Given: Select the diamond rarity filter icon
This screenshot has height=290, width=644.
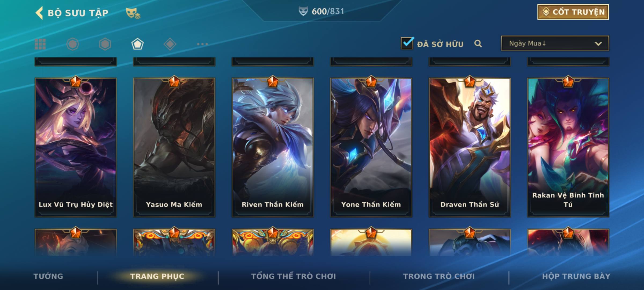Looking at the screenshot, I should (x=170, y=44).
